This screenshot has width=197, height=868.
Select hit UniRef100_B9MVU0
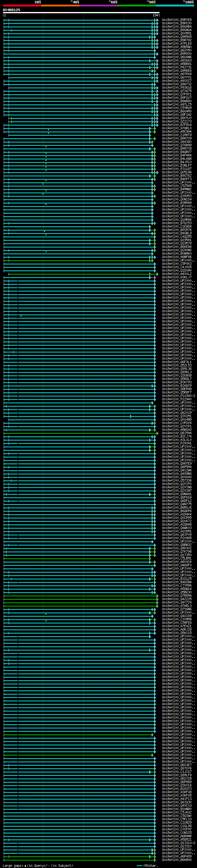pos(177,54)
